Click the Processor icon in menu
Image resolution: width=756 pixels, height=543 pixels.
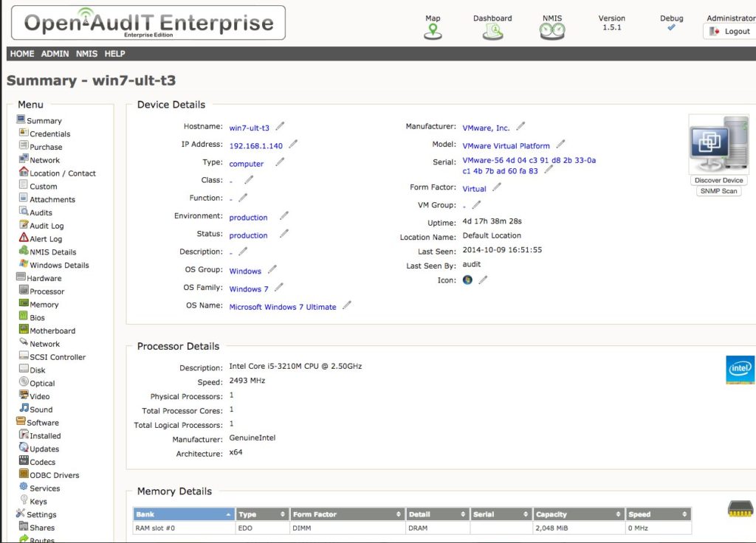click(24, 289)
